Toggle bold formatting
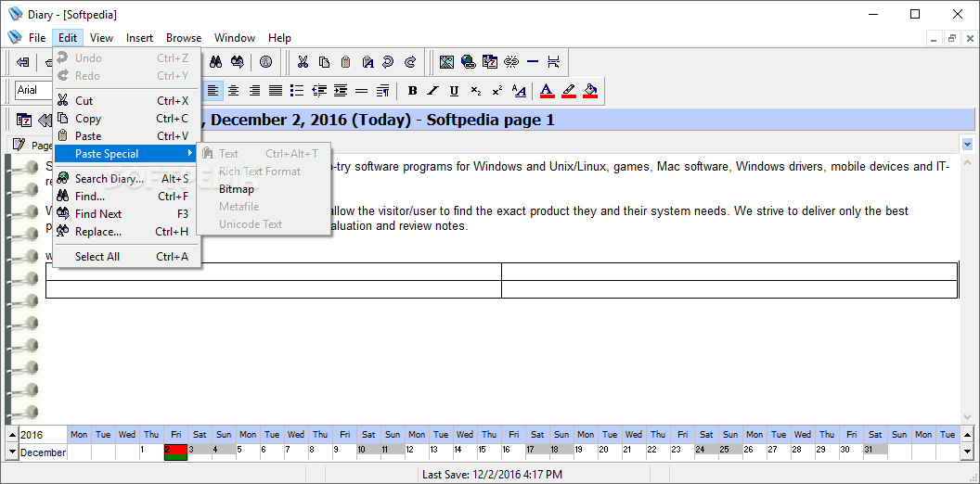This screenshot has height=484, width=980. [x=412, y=91]
